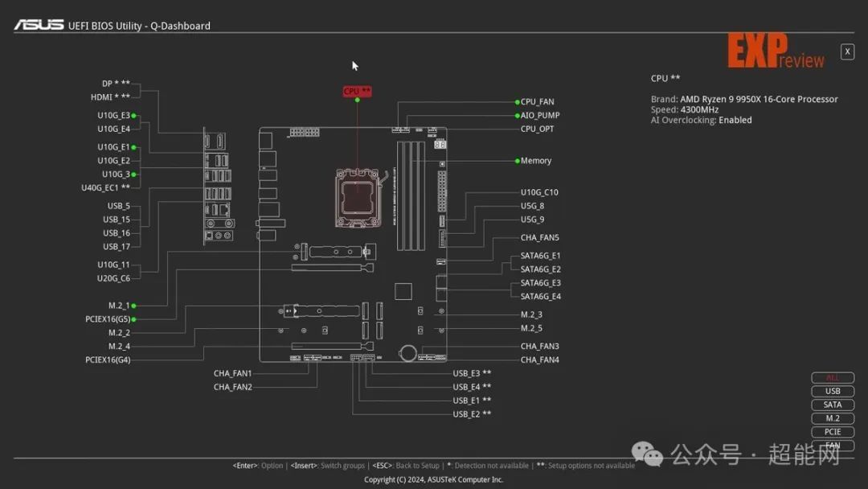Select the M.2_1 slot label
The width and height of the screenshot is (868, 489).
click(x=119, y=306)
